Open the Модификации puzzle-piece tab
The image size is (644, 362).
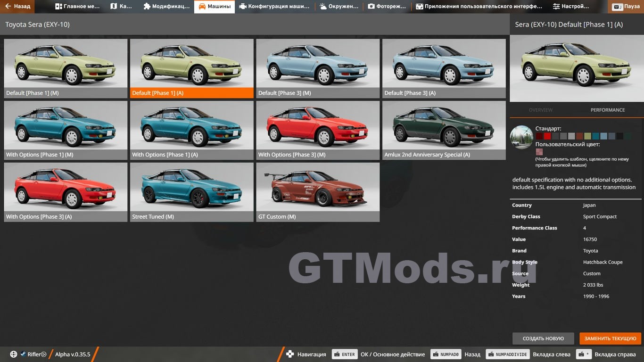point(166,7)
